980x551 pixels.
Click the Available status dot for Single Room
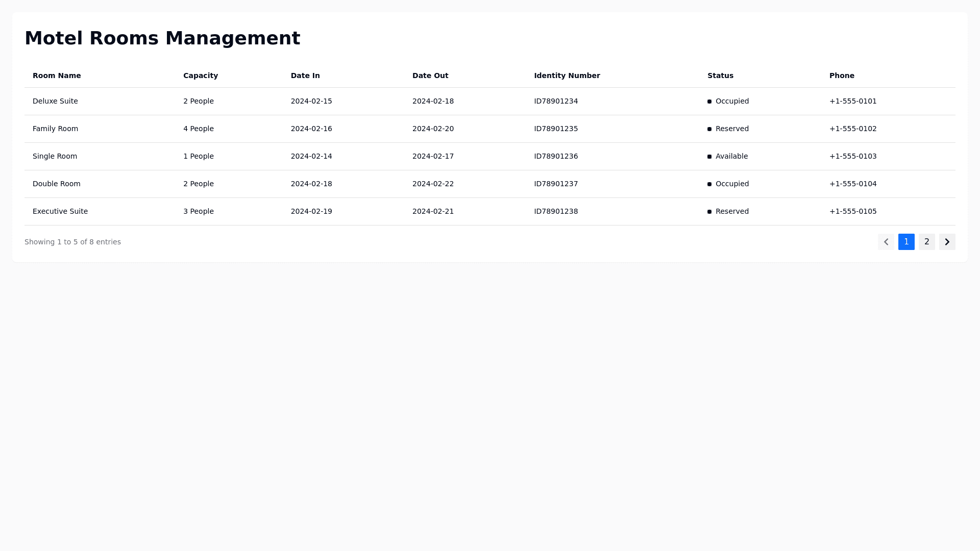coord(709,157)
